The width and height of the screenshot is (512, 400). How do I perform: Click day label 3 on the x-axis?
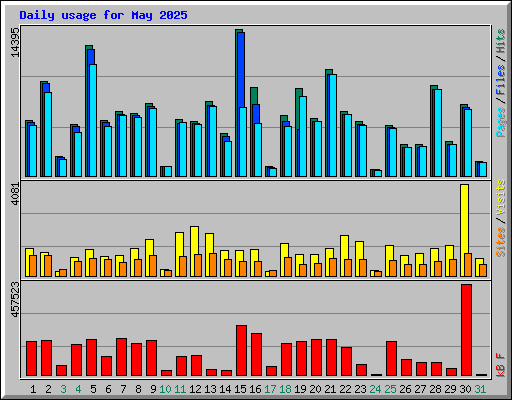click(x=63, y=389)
